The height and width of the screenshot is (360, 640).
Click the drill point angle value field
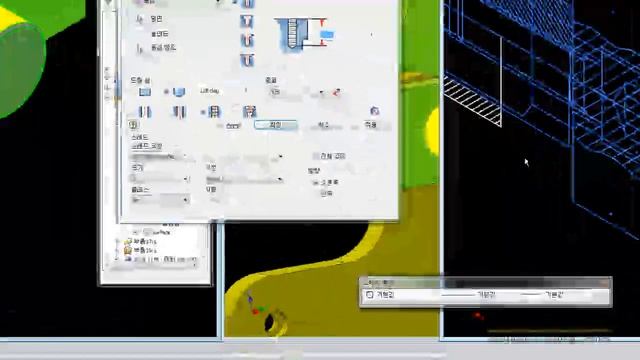224,91
